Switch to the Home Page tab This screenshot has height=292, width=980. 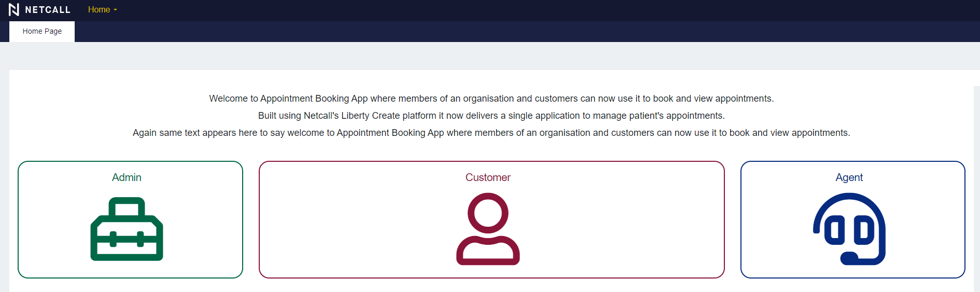pos(42,31)
